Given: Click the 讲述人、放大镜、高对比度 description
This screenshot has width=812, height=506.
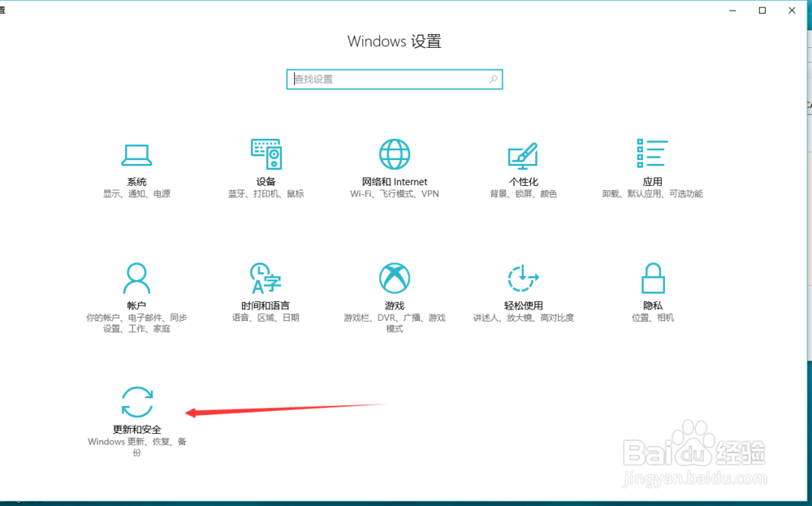Looking at the screenshot, I should pos(524,318).
